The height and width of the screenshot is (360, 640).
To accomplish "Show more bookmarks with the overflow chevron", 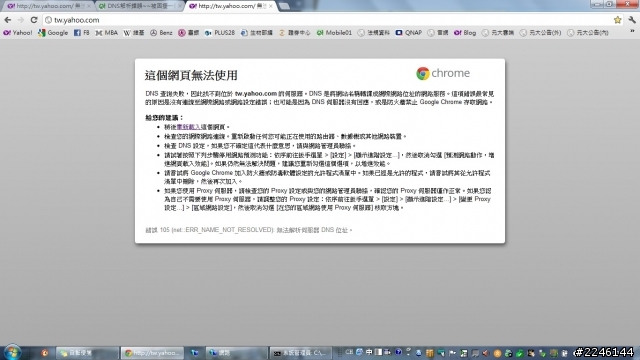I will coord(632,32).
